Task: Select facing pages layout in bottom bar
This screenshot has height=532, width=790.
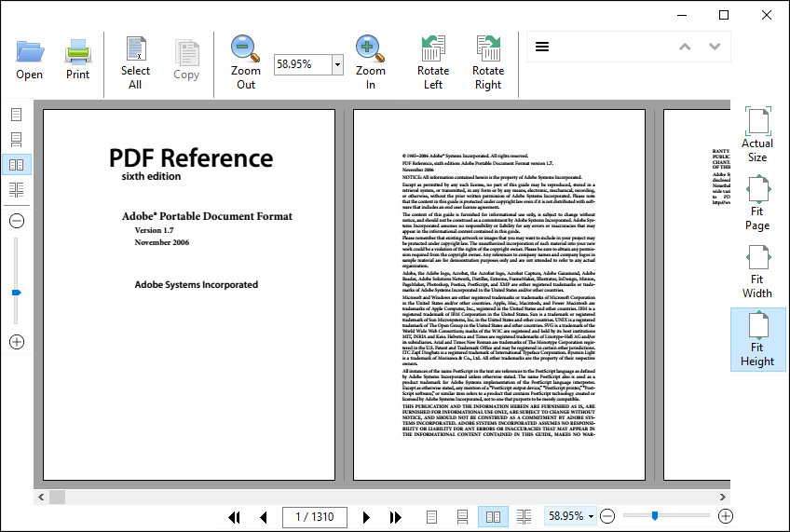Action: pos(493,517)
